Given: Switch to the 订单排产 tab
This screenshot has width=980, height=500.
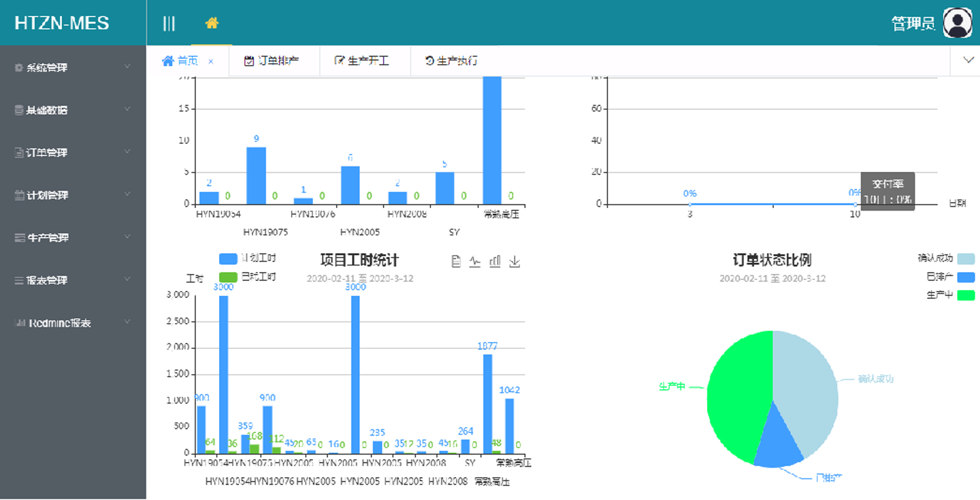Looking at the screenshot, I should pos(273,61).
